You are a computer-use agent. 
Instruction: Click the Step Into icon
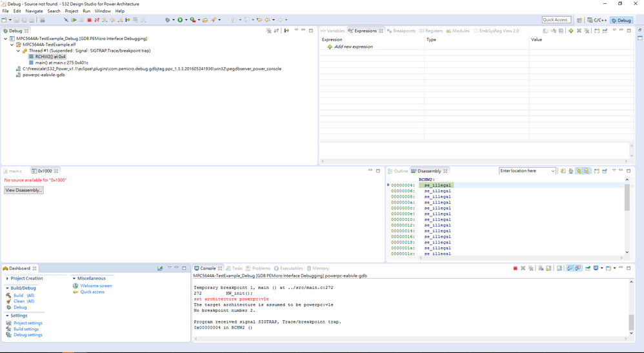(105, 20)
